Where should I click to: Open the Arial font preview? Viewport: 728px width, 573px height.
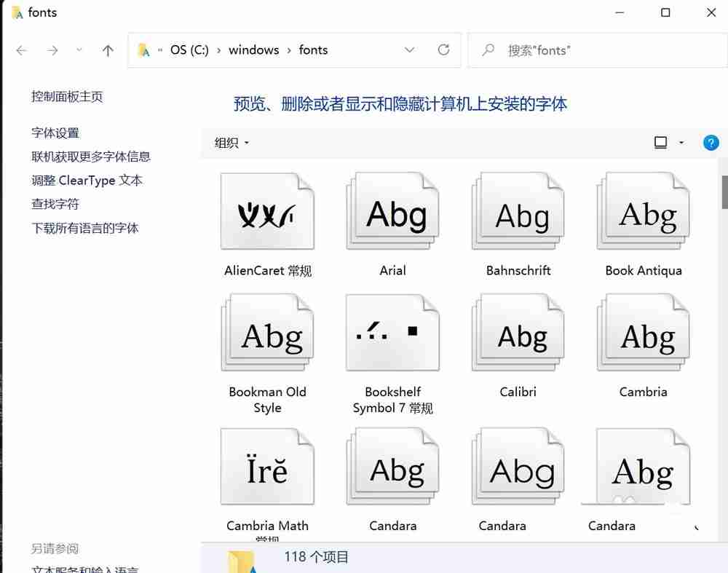pyautogui.click(x=392, y=211)
